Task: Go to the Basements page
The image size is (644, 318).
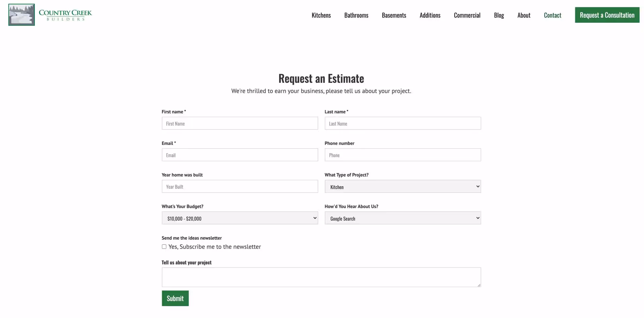Action: point(394,15)
